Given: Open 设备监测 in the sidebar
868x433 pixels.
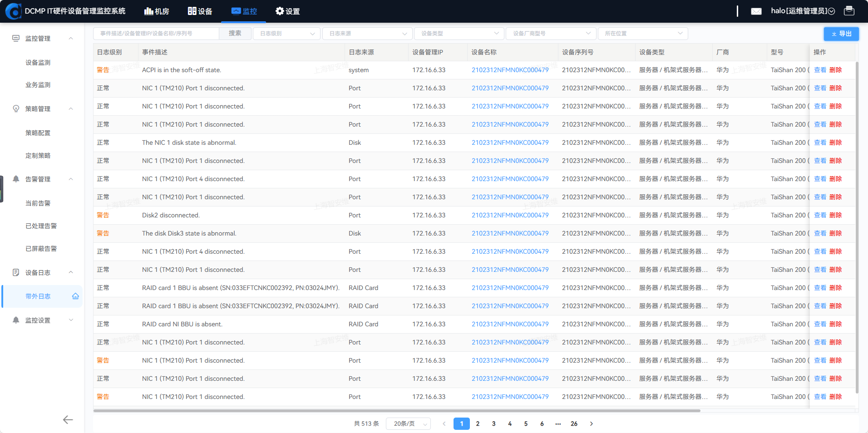Looking at the screenshot, I should click(x=38, y=63).
